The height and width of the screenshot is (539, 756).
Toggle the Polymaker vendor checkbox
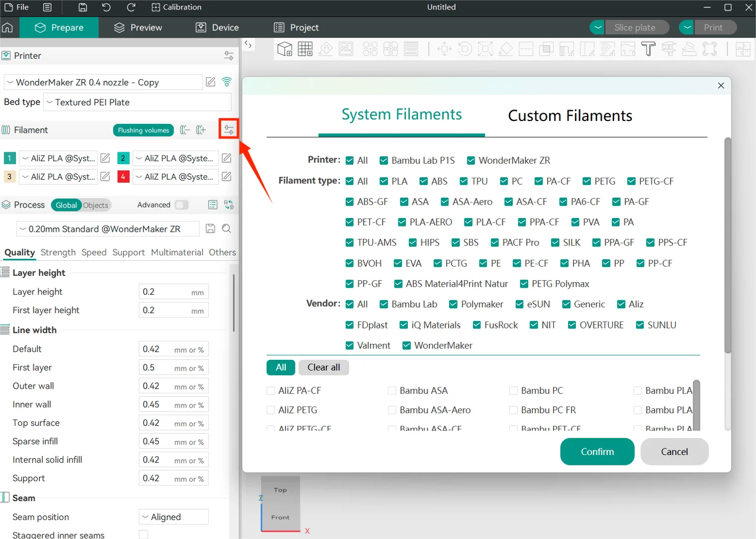point(453,304)
